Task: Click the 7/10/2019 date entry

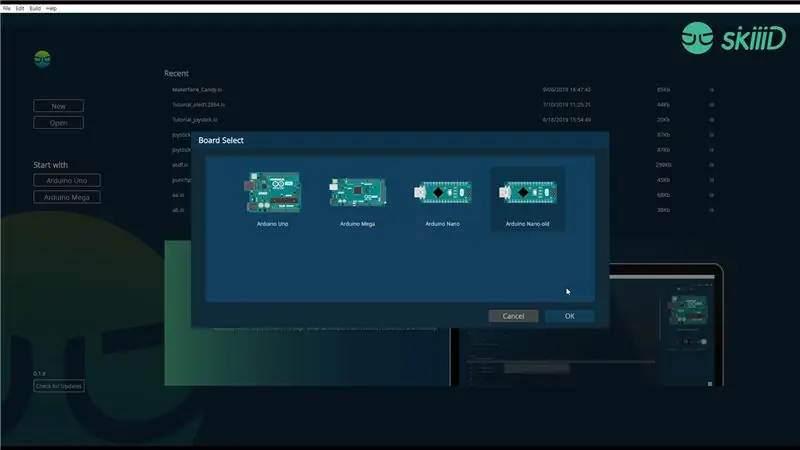Action: coord(566,105)
